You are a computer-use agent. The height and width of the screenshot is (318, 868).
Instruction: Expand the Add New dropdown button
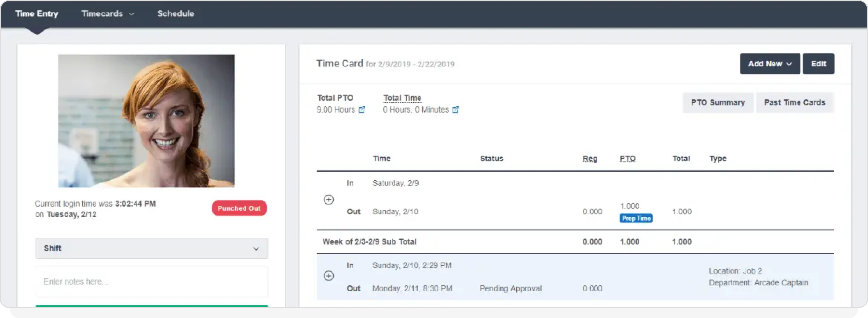tap(770, 64)
